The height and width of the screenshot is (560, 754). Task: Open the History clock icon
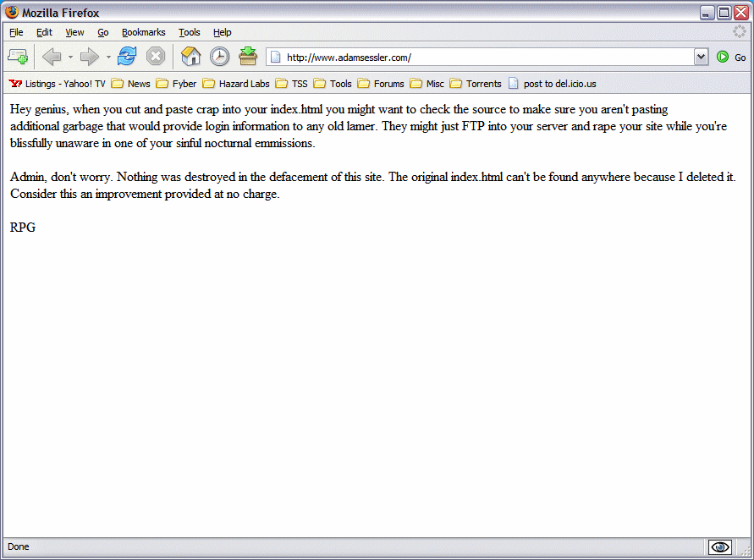pos(219,56)
